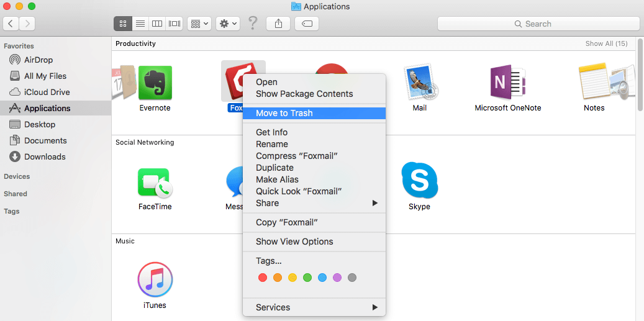Click the Devices sidebar heading
This screenshot has width=644, height=321.
pos(17,176)
